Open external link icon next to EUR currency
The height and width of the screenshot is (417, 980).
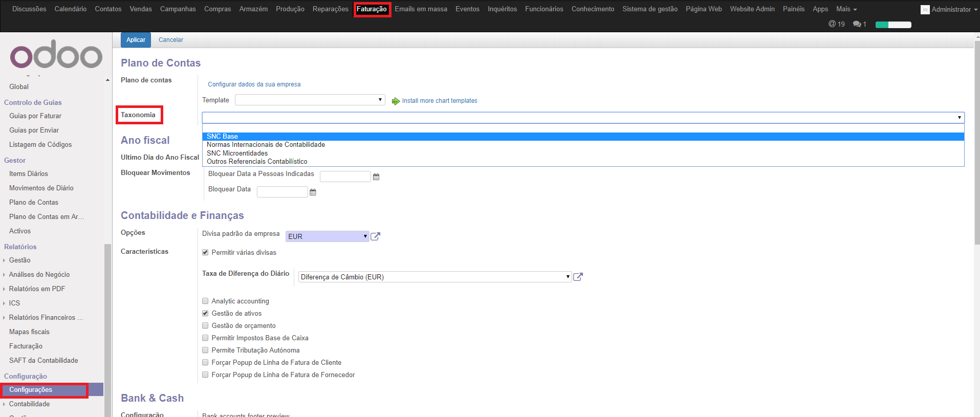coord(375,236)
